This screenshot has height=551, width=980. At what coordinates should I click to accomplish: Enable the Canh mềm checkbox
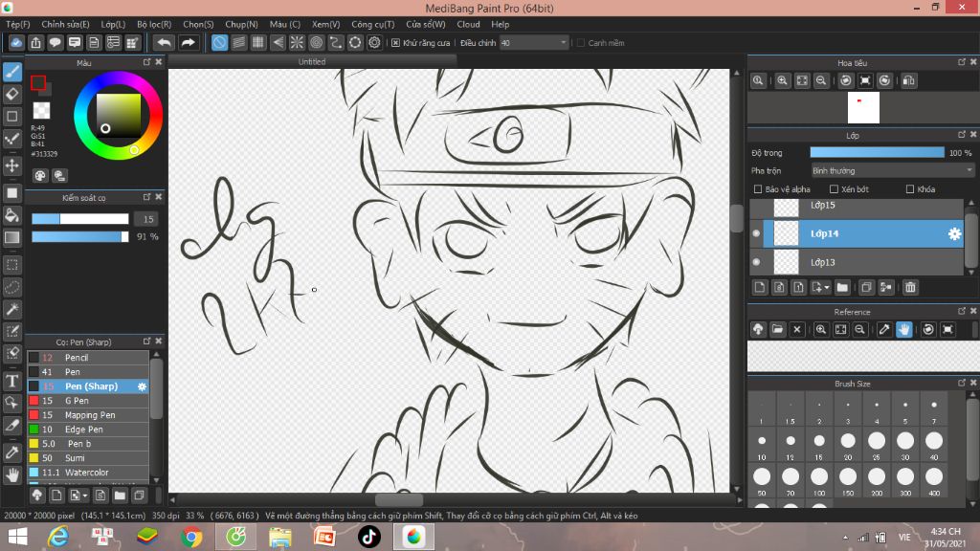pos(581,43)
